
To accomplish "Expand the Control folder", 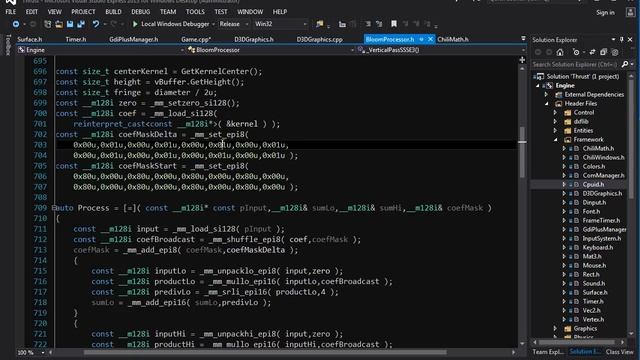I will (x=555, y=113).
